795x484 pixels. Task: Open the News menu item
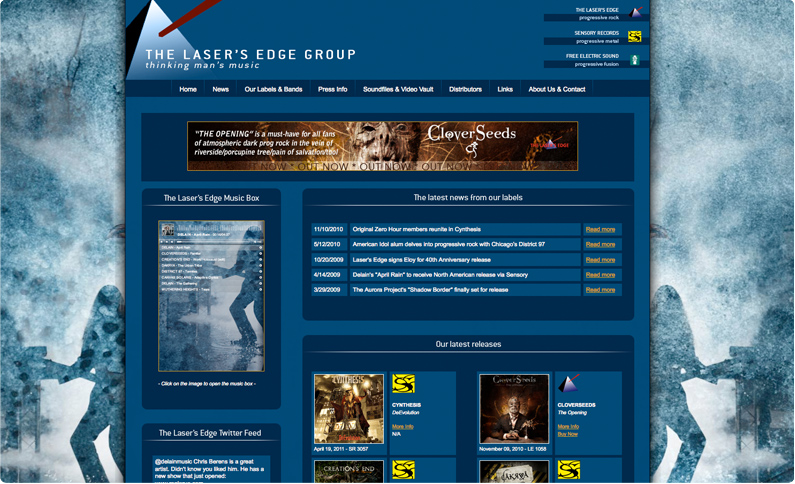(220, 89)
